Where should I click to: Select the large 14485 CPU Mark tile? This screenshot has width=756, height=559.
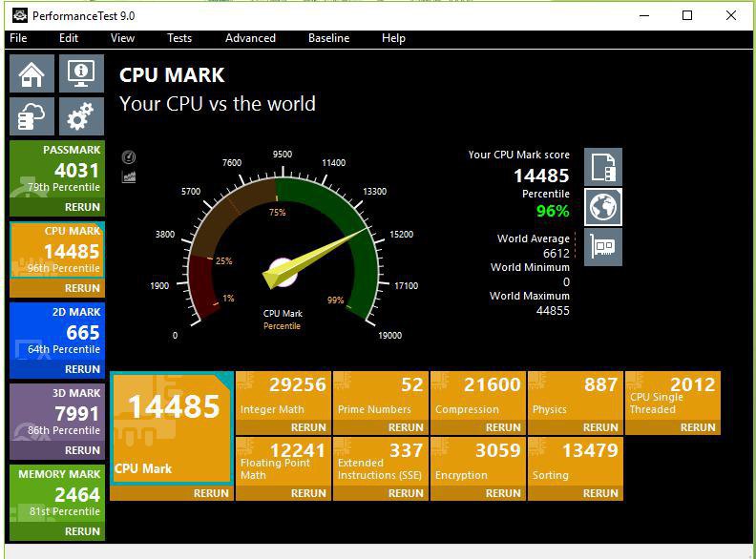click(172, 428)
